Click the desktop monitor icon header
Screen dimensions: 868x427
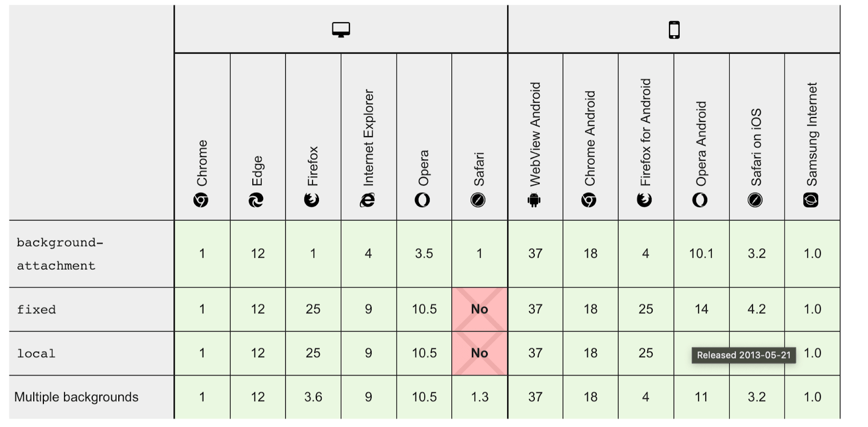pyautogui.click(x=341, y=30)
